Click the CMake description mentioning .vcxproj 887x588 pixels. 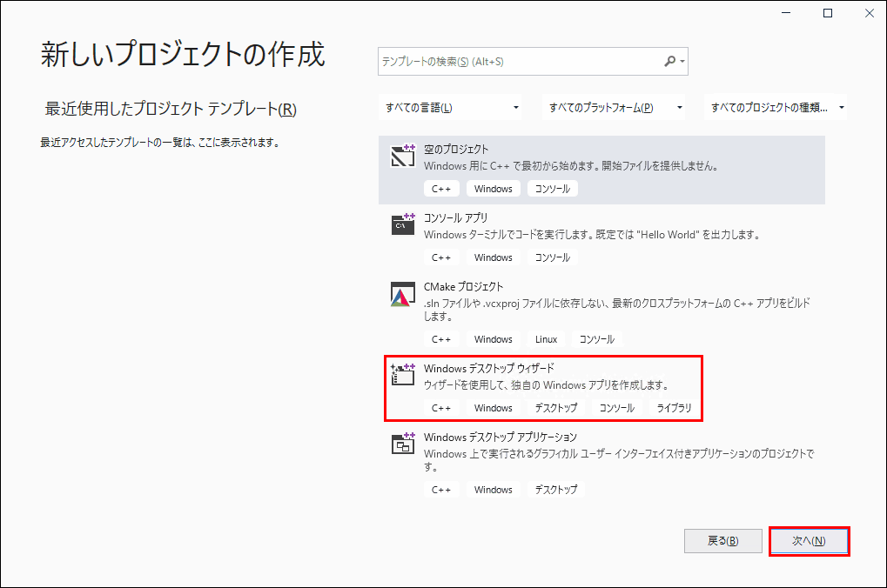617,310
